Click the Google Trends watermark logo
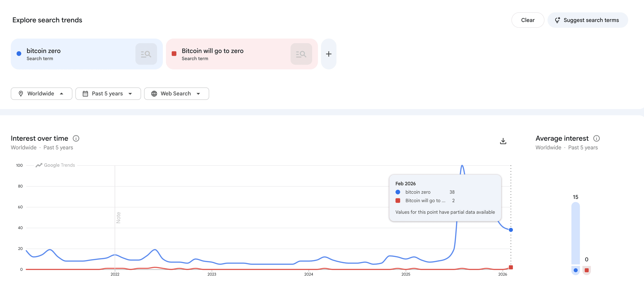644x291 pixels. click(x=55, y=165)
